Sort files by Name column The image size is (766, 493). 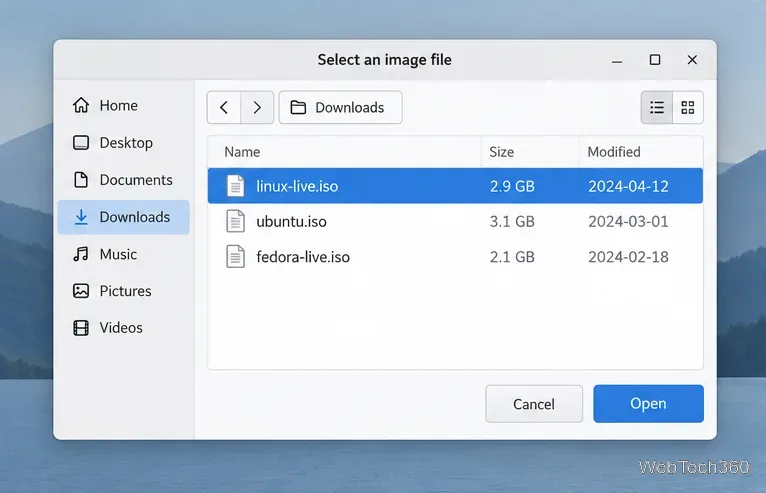pyautogui.click(x=344, y=152)
